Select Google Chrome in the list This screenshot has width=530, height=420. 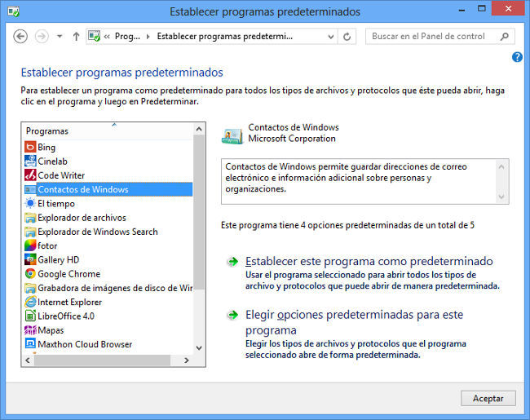tap(69, 274)
